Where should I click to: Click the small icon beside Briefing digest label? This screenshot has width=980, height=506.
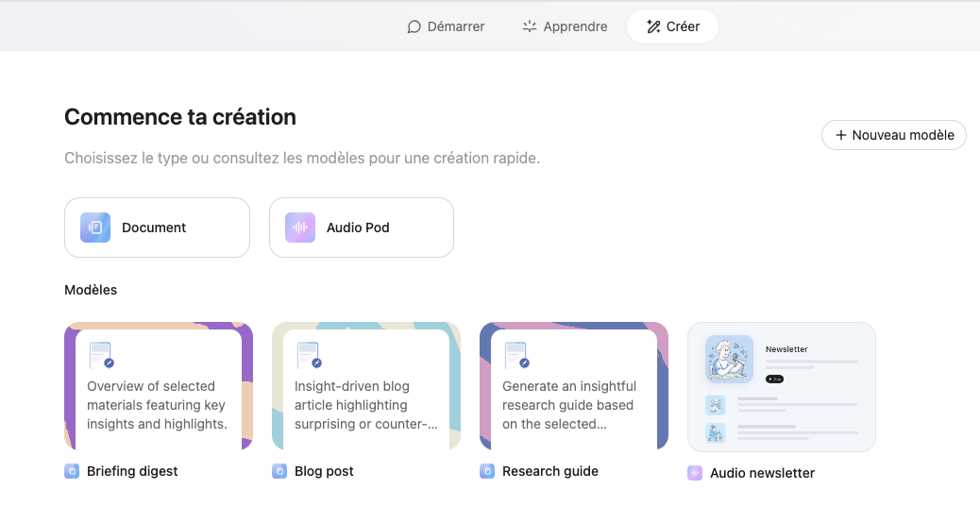point(72,471)
